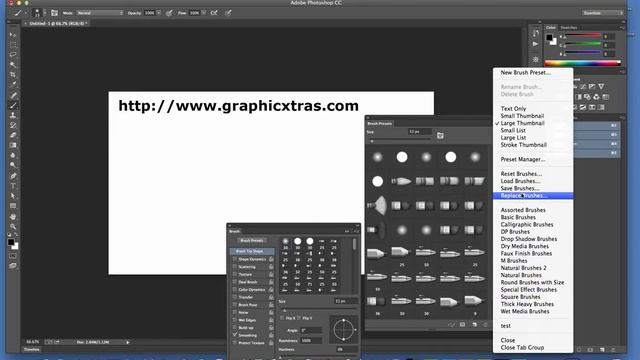Click the Brush Presets button in Brush panel
Screen dimensions: 640x360
[x=252, y=241]
